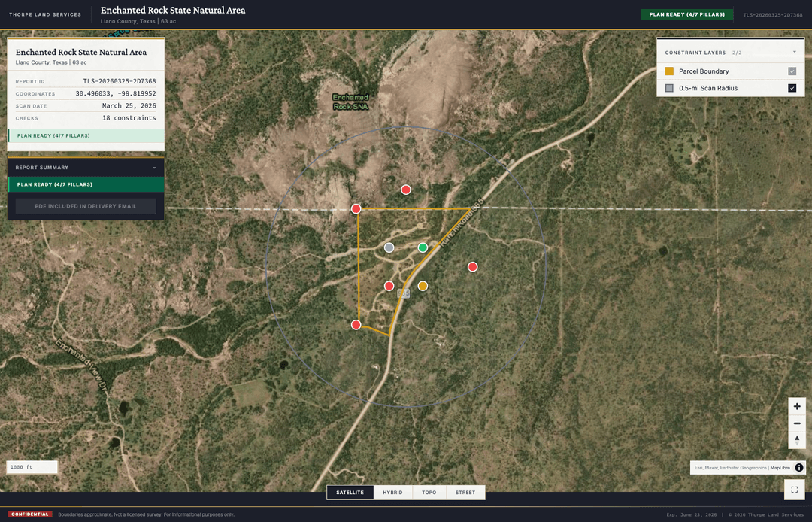Reset map bearing with the compass arrow icon
Screen dimensions: 812x522
pos(797,439)
